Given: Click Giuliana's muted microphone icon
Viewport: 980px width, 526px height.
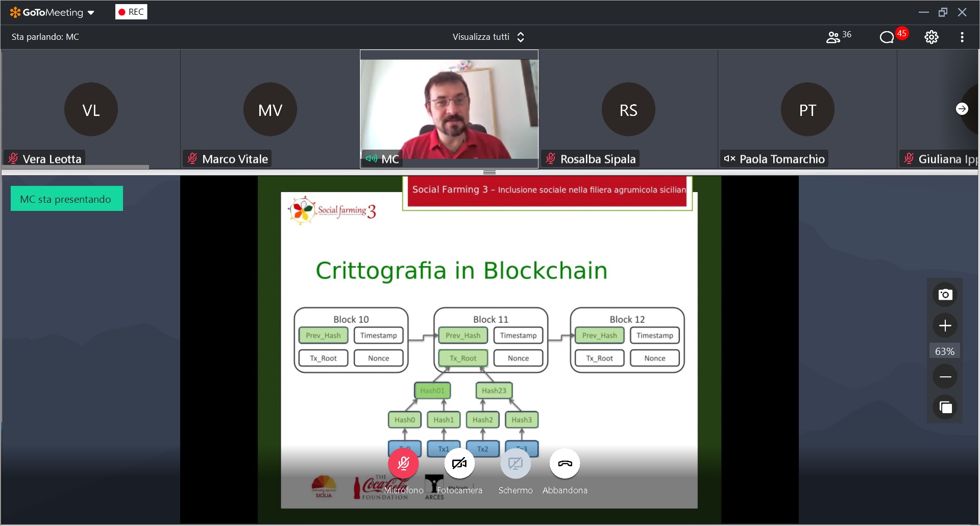Looking at the screenshot, I should (909, 159).
